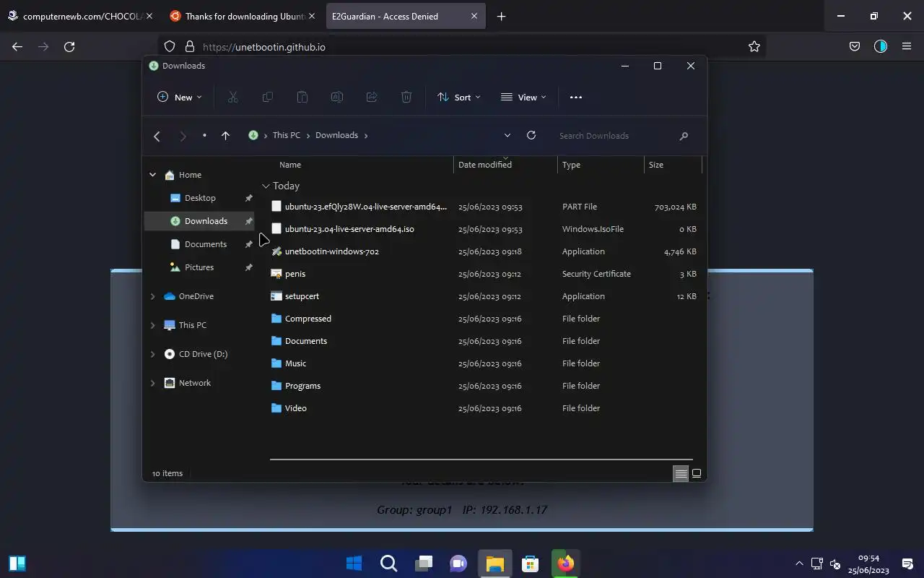Image resolution: width=924 pixels, height=578 pixels.
Task: Show hidden system tray icons
Action: 799,564
